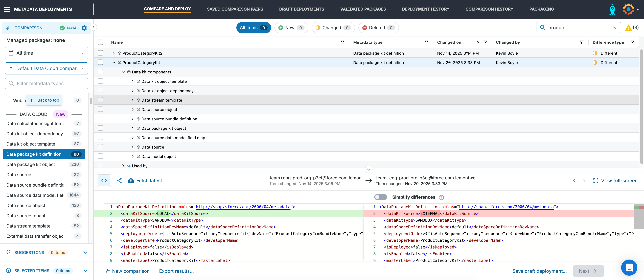Toggle the XML code view icon
This screenshot has height=280, width=644.
(104, 181)
